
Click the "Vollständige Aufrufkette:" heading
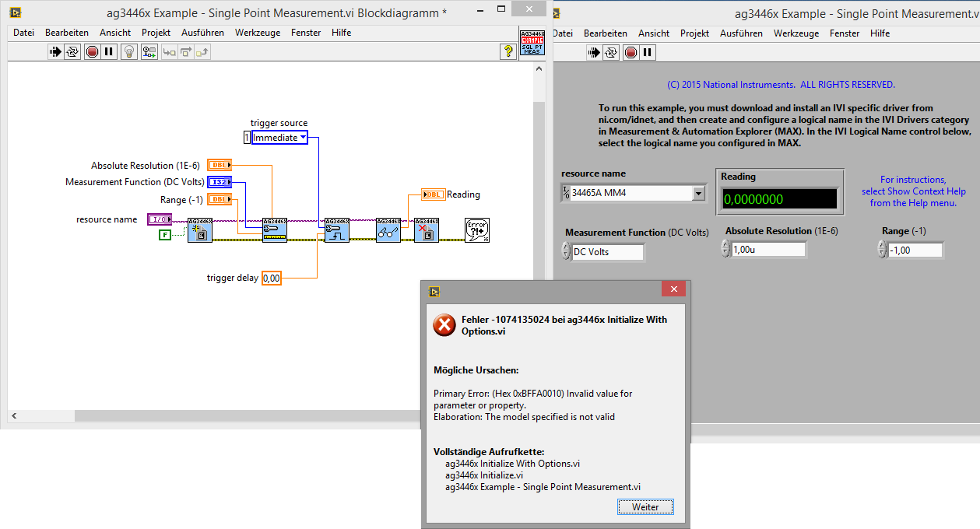coord(489,452)
